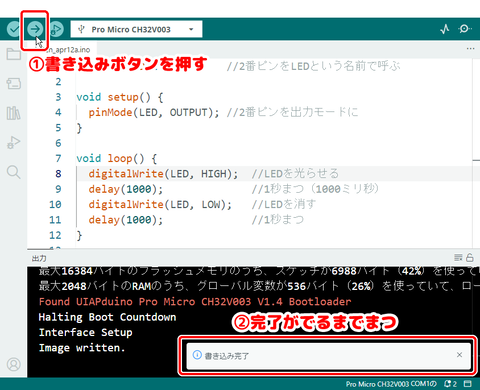Select the .ino sketch file tab
480x390 pixels.
pyautogui.click(x=68, y=50)
